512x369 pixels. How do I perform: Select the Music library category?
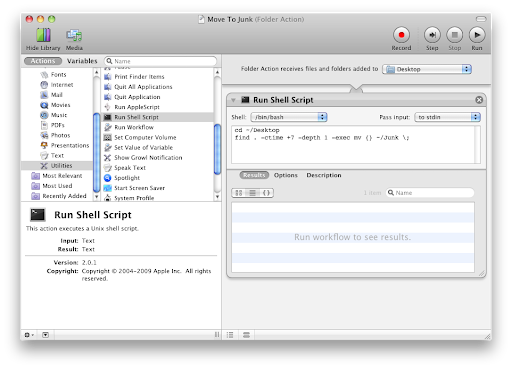59,115
